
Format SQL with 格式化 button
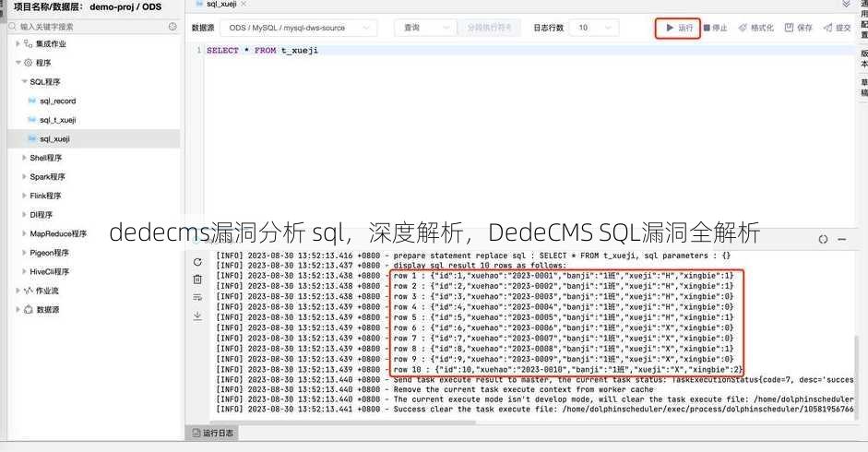(x=756, y=28)
